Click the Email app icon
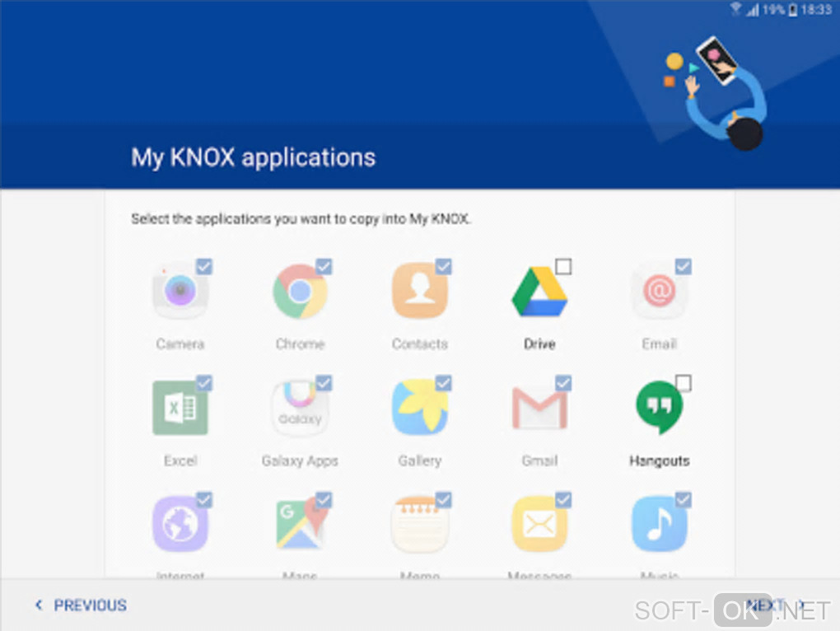 [660, 292]
